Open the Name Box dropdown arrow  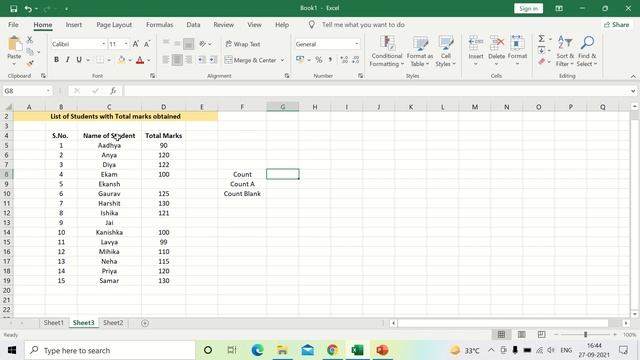[x=48, y=91]
